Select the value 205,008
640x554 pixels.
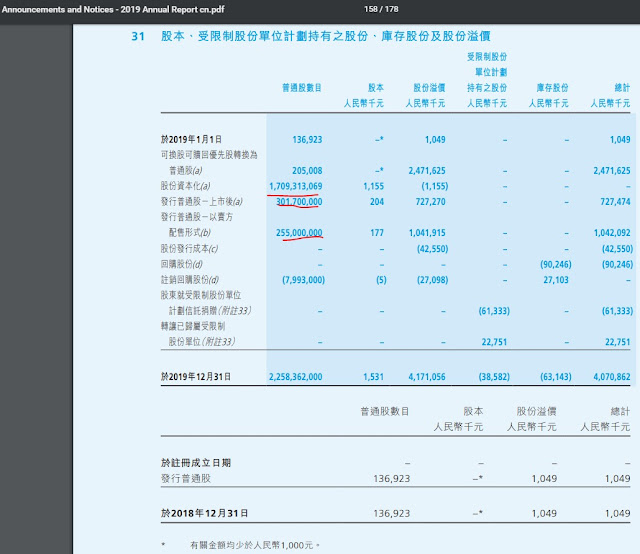tap(307, 170)
